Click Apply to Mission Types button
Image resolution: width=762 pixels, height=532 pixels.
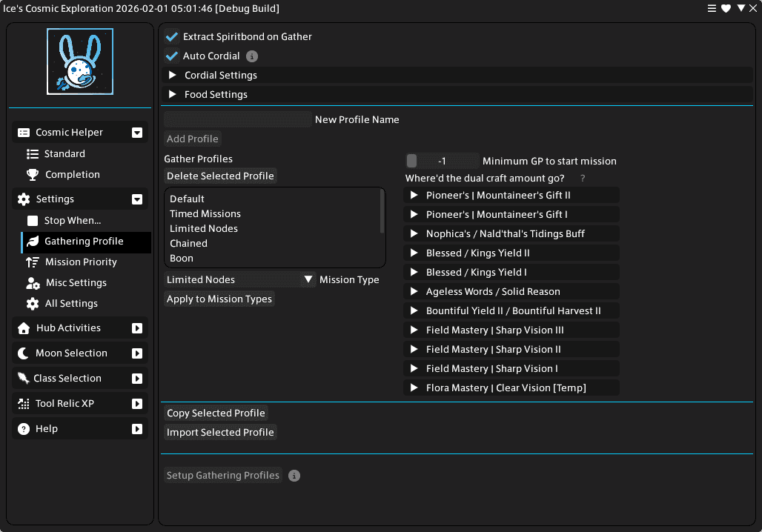coord(219,299)
